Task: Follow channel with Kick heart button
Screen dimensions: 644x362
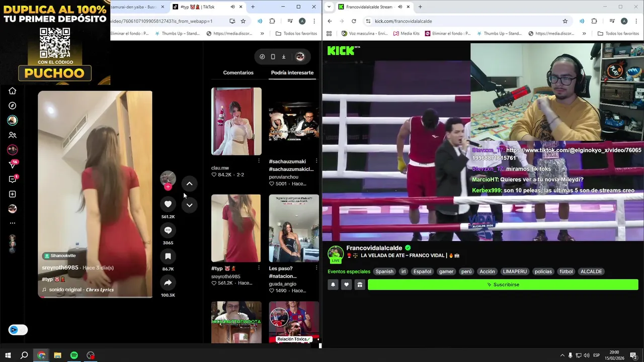Action: 346,285
